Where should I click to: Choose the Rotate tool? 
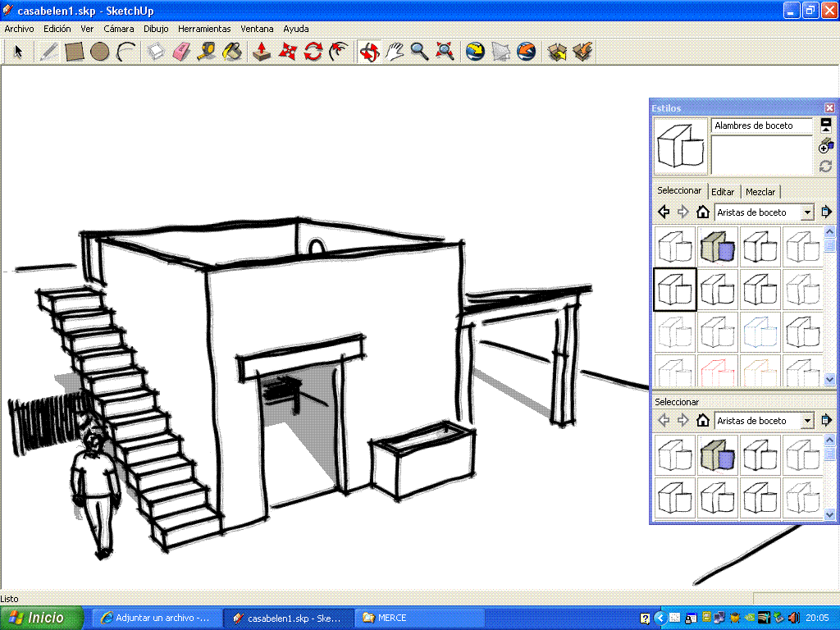click(313, 52)
